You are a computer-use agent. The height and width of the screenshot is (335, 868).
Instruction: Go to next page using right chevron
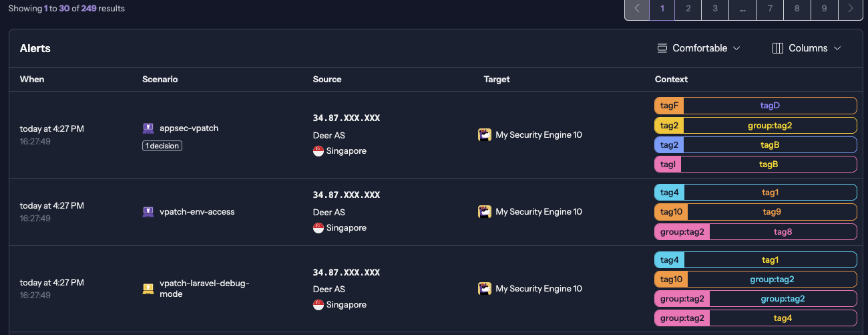850,9
